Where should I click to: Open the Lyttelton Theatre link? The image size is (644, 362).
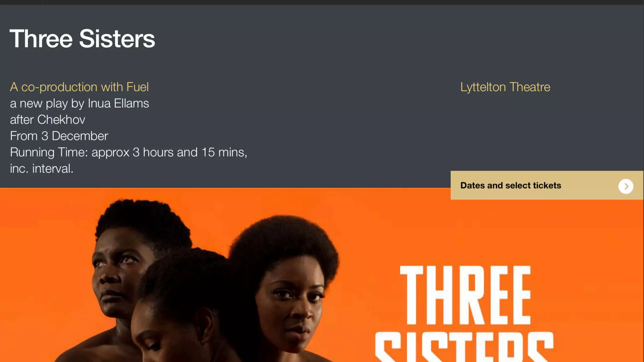pos(505,87)
